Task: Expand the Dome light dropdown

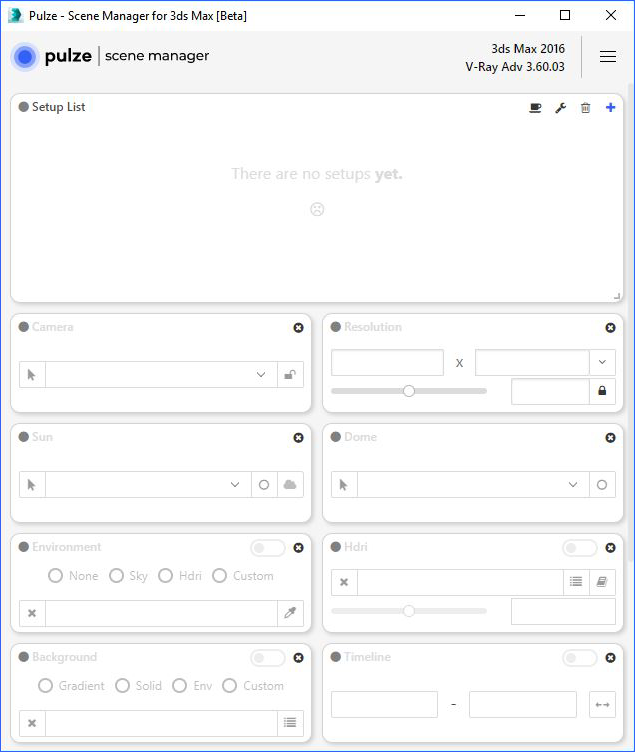Action: pos(573,485)
